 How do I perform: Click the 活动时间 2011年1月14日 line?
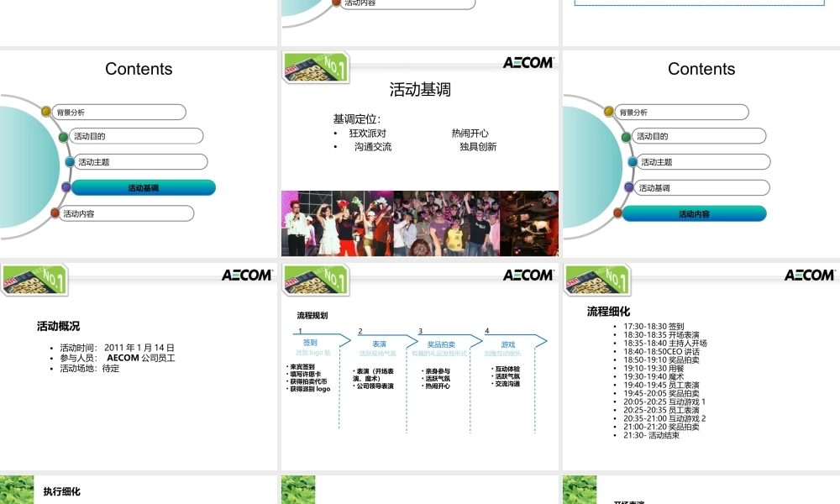pos(117,348)
